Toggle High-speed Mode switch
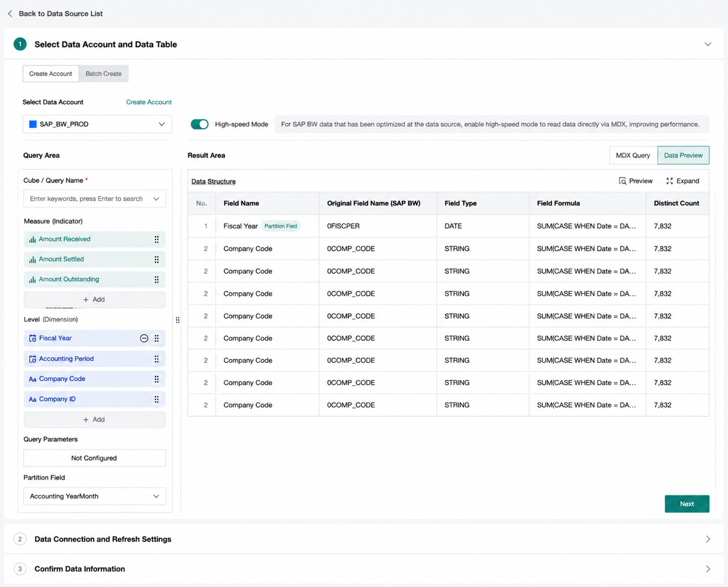Viewport: 728px width, 587px height. (199, 124)
